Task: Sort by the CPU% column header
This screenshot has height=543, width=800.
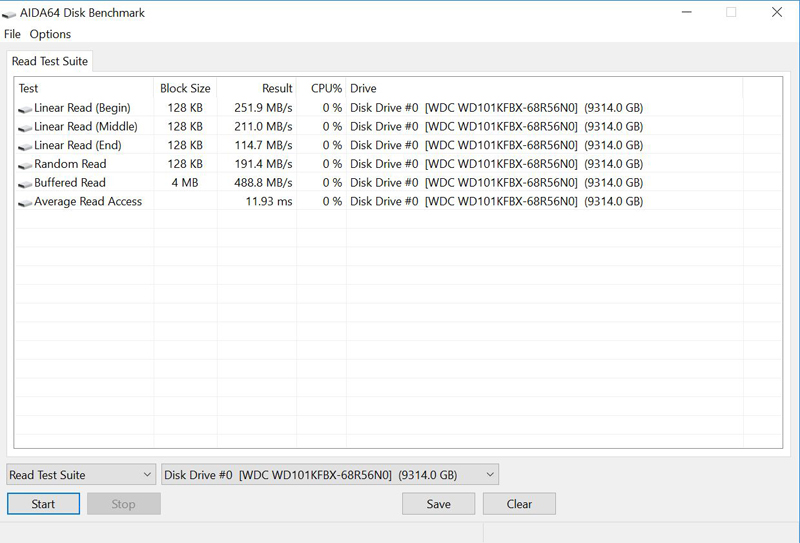Action: pyautogui.click(x=321, y=88)
